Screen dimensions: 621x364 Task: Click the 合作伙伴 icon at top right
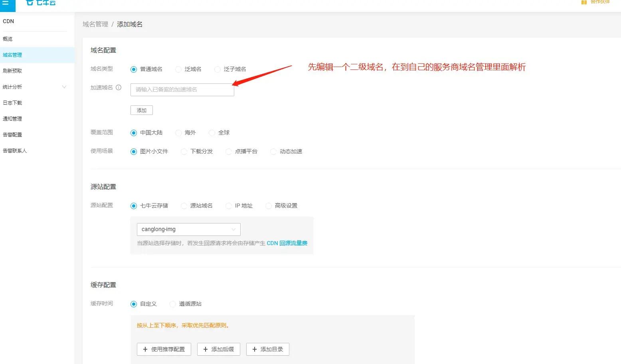coord(584,2)
